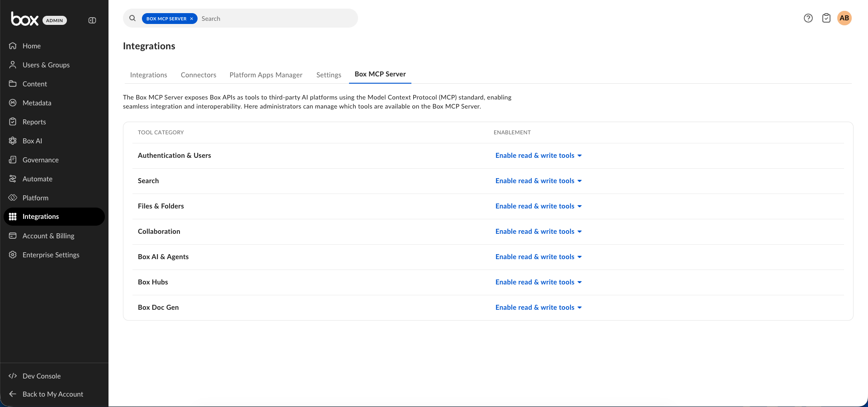Open Enterprise Settings page
Image resolution: width=868 pixels, height=407 pixels.
[x=54, y=255]
